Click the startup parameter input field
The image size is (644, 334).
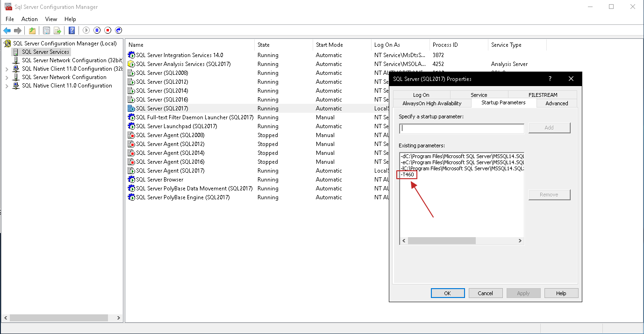click(x=462, y=129)
